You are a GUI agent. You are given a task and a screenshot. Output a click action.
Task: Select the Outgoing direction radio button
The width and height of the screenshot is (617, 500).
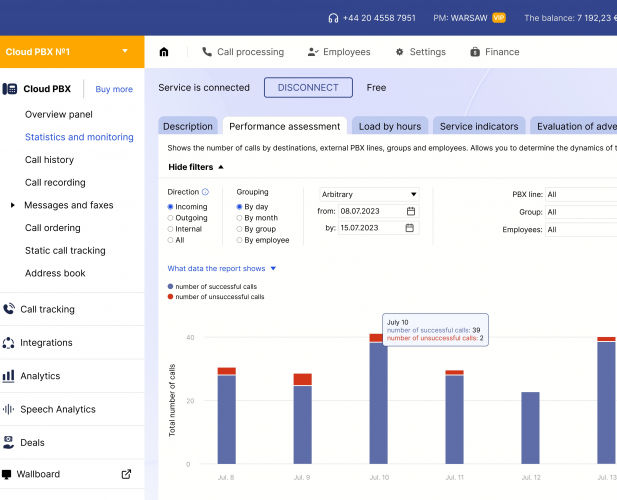point(170,217)
